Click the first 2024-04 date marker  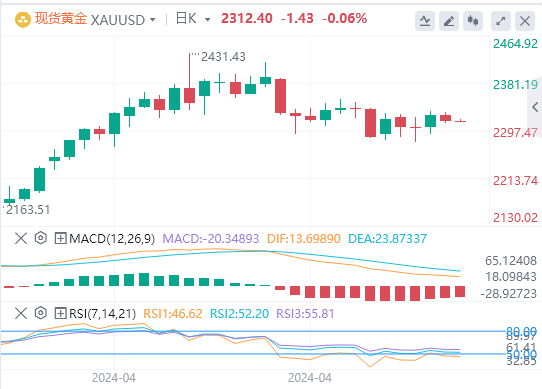point(114,378)
